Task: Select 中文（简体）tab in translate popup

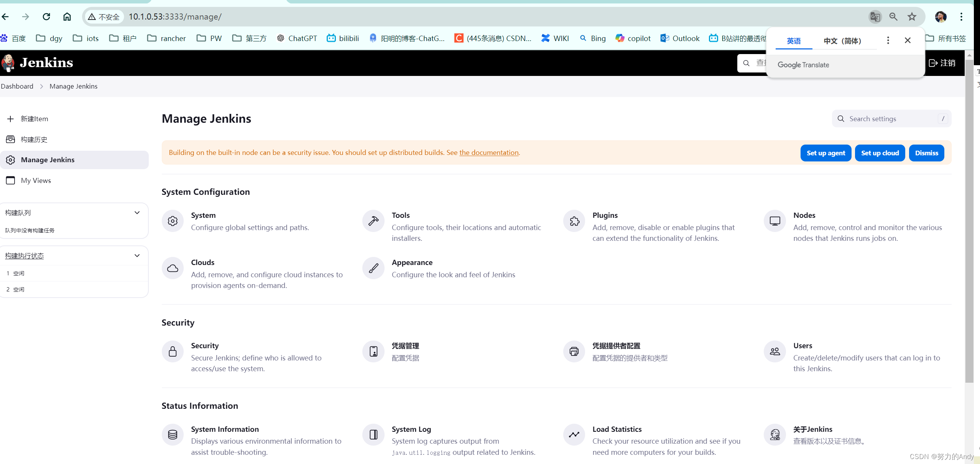Action: (x=842, y=41)
